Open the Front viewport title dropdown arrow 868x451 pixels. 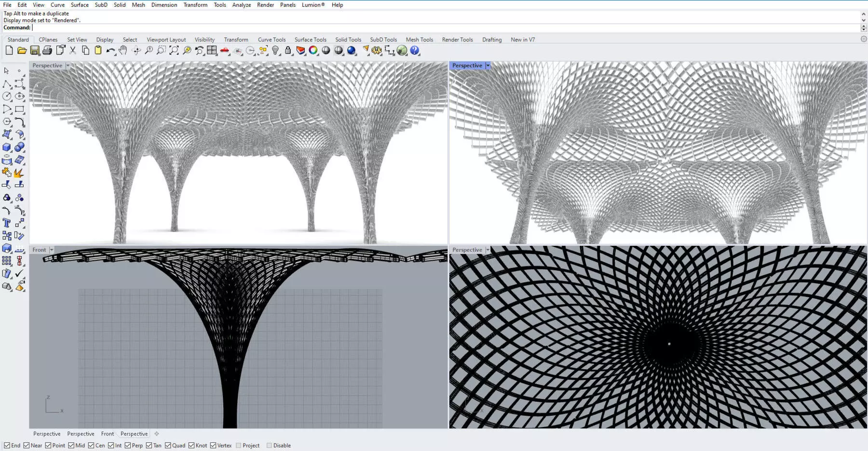point(52,250)
